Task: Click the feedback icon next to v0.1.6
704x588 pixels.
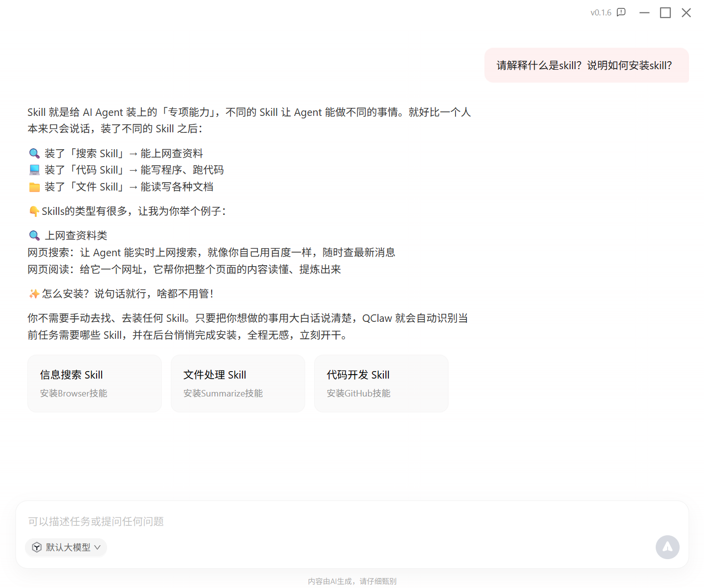Action: click(x=621, y=12)
